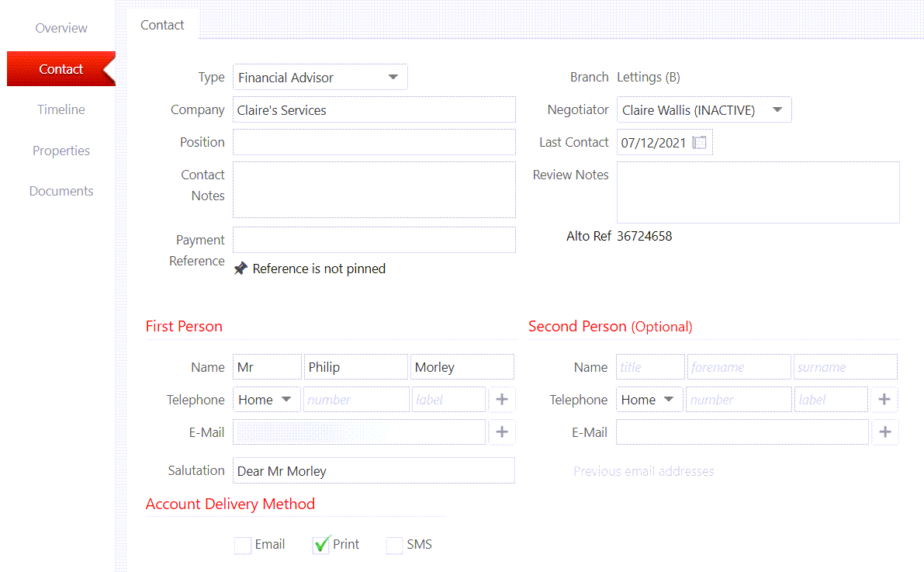Click First Person telephone label field
This screenshot has width=924, height=572.
(x=448, y=399)
